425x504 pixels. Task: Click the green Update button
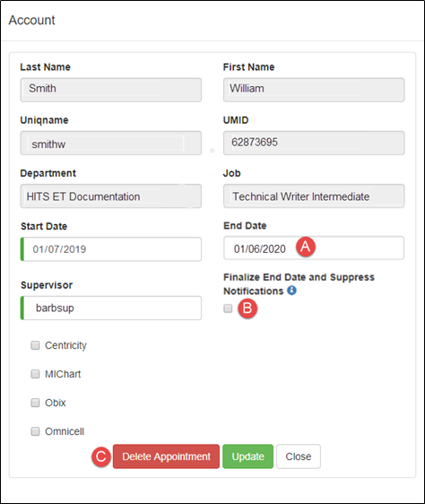click(x=247, y=456)
